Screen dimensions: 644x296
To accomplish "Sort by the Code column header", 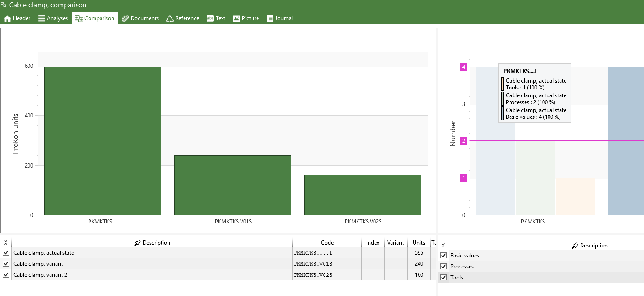I will [327, 243].
